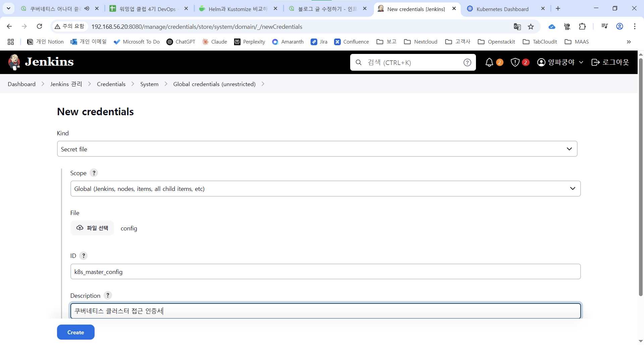The height and width of the screenshot is (345, 644).
Task: Click the 파일 선택 file upload button
Action: pos(92,228)
